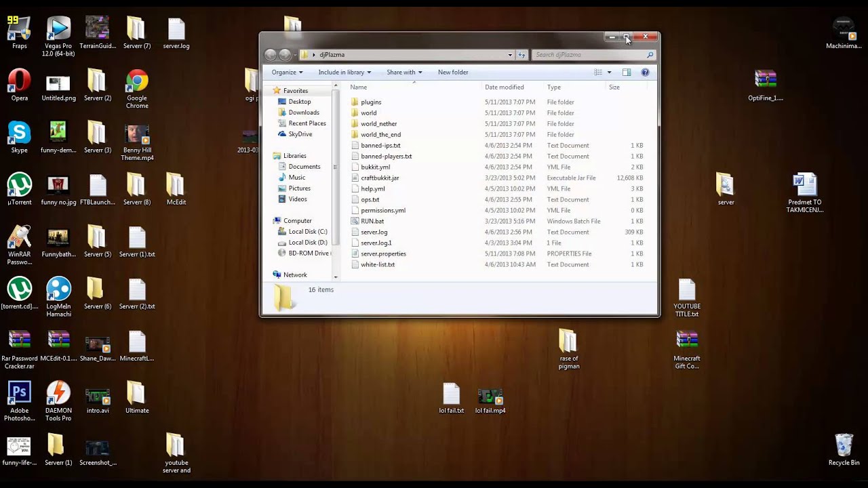Screen dimensions: 868x488
Task: Select the Predmet TO TAKMICENJ... Word document
Action: pyautogui.click(x=805, y=193)
